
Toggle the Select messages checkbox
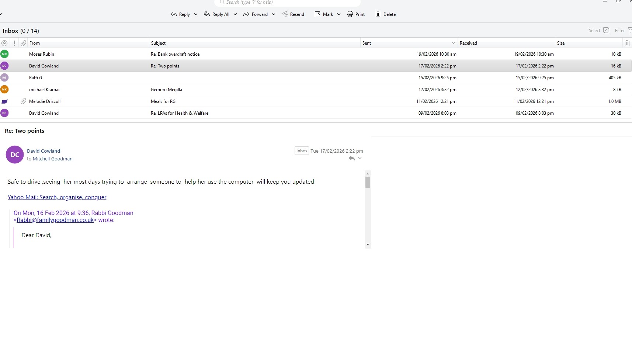[x=606, y=30]
